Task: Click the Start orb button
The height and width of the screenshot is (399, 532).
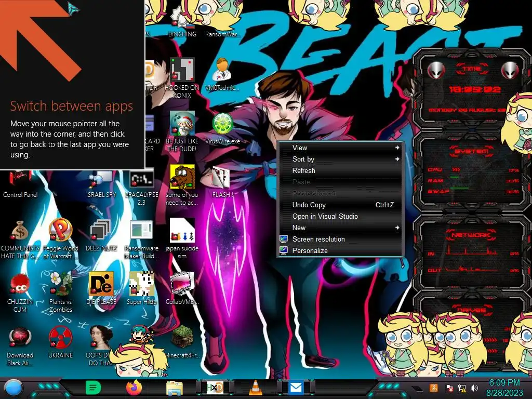Action: pos(13,388)
